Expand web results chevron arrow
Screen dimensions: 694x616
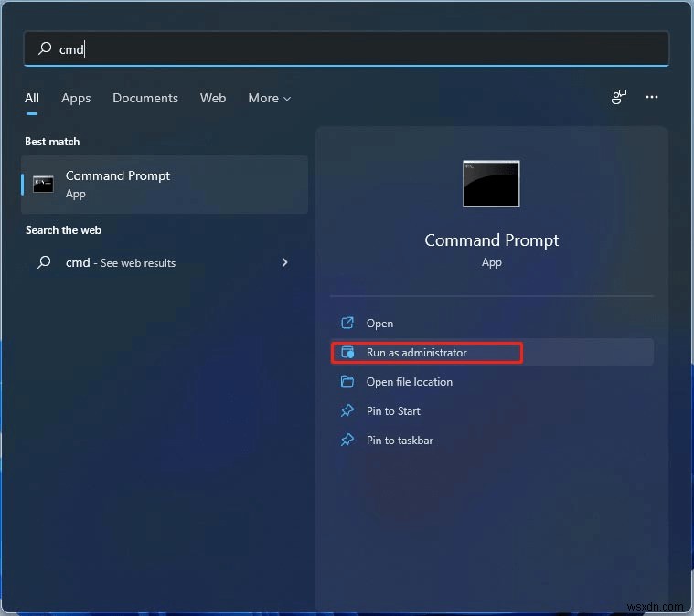[284, 263]
